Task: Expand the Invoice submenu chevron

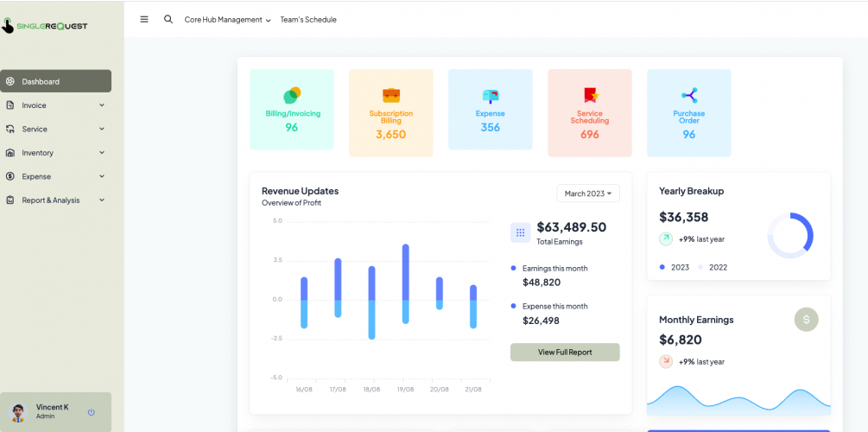Action: 102,105
